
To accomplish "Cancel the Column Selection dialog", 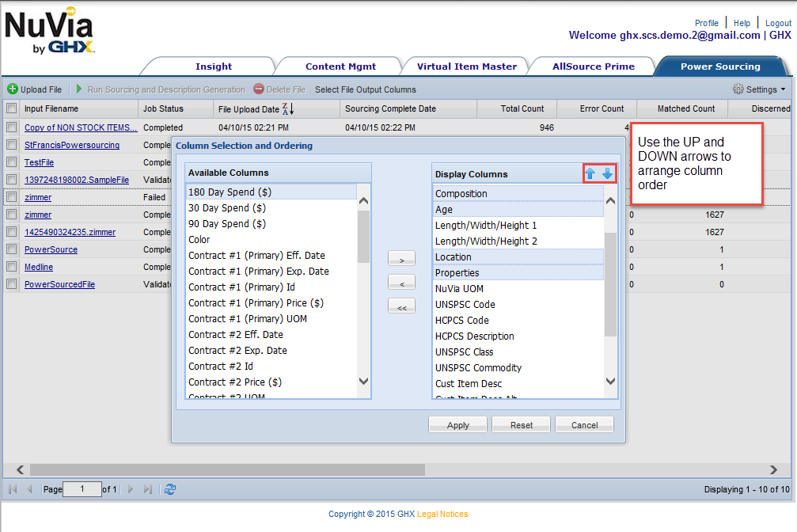I will click(x=585, y=424).
